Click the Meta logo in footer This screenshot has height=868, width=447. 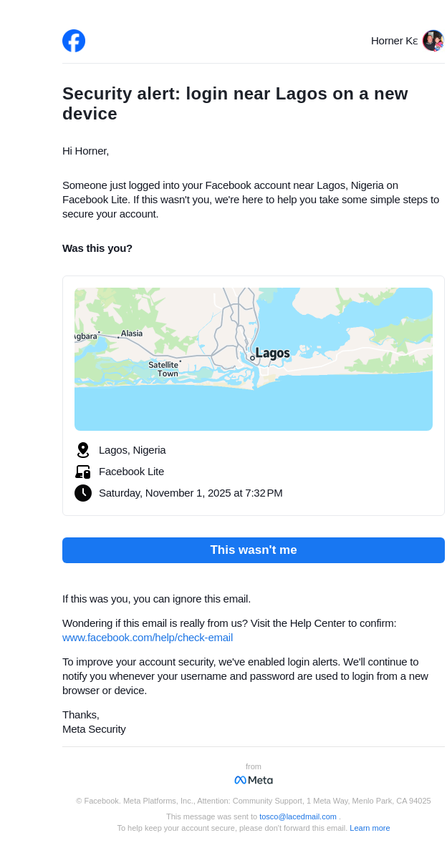pos(254,780)
